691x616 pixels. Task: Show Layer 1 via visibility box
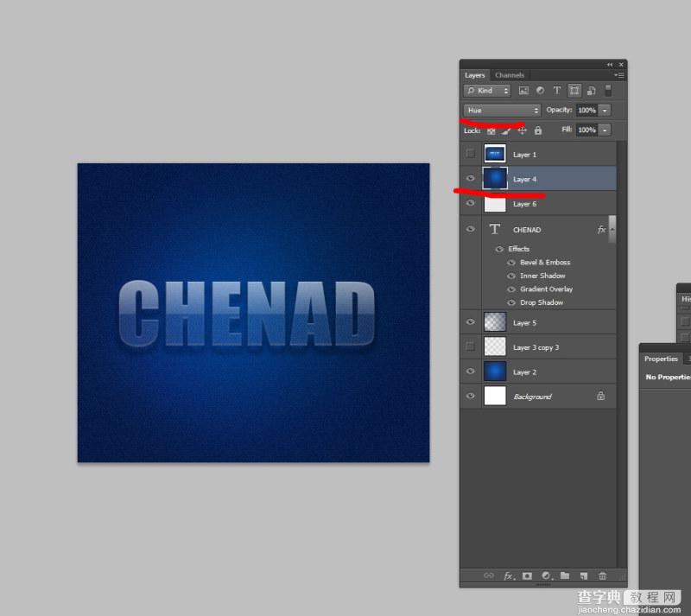470,154
